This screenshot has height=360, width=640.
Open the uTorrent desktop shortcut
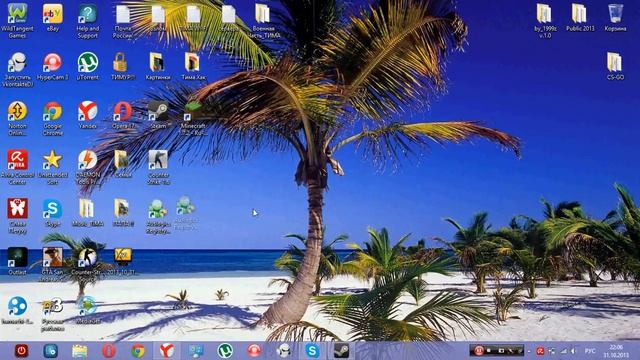coord(88,66)
